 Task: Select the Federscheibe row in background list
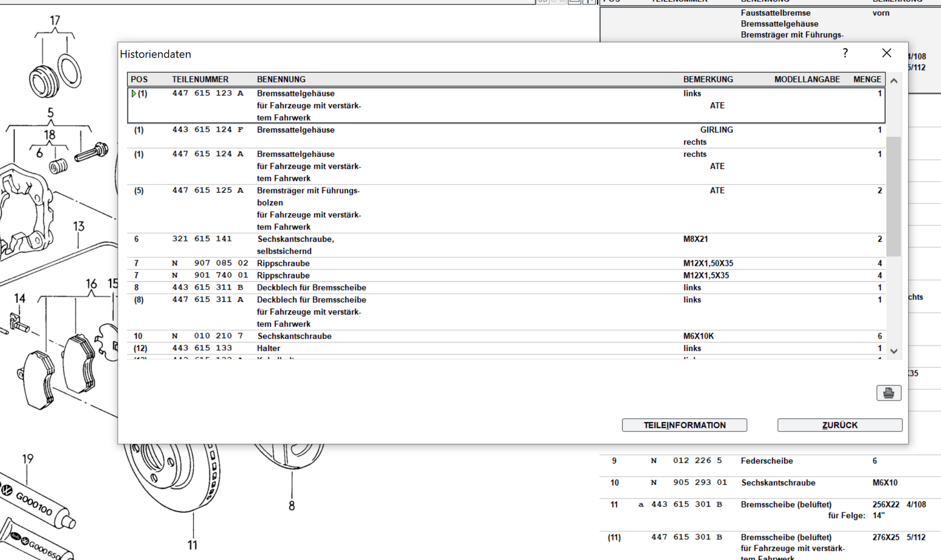766,461
